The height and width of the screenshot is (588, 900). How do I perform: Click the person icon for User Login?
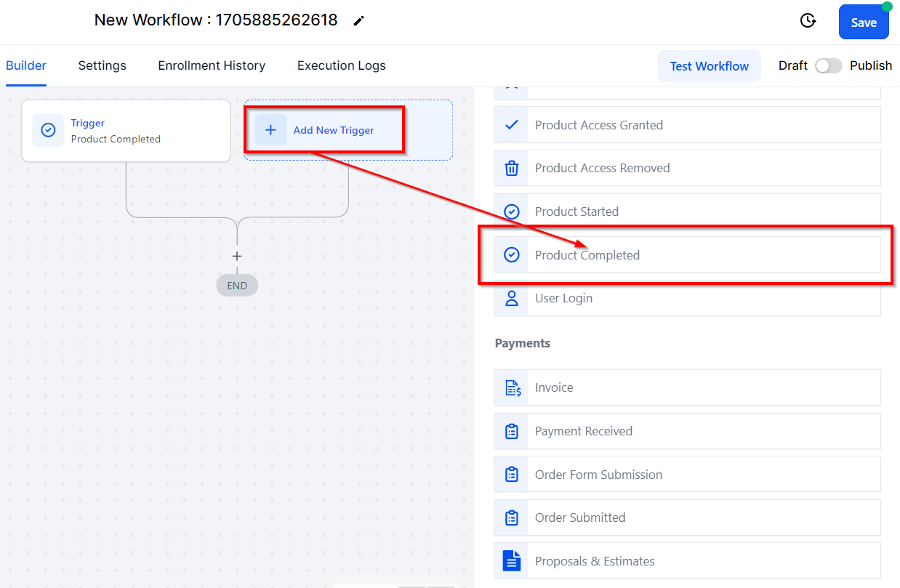pos(512,298)
